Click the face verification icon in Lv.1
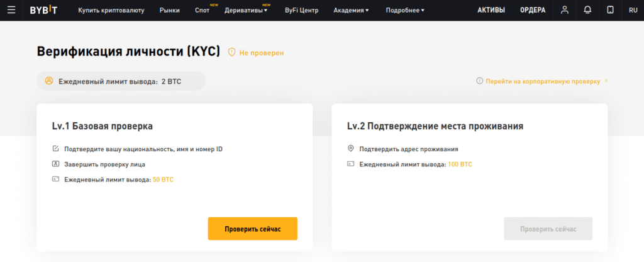644x262 pixels. (x=55, y=164)
